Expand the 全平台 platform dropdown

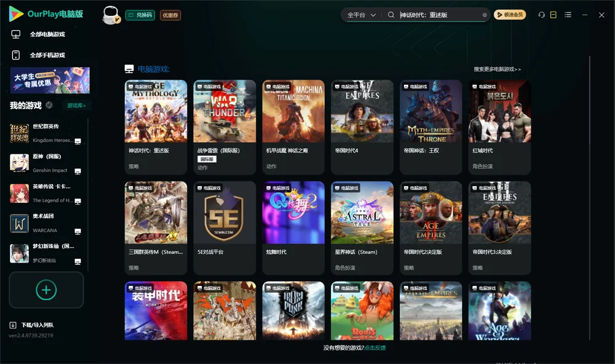point(361,15)
